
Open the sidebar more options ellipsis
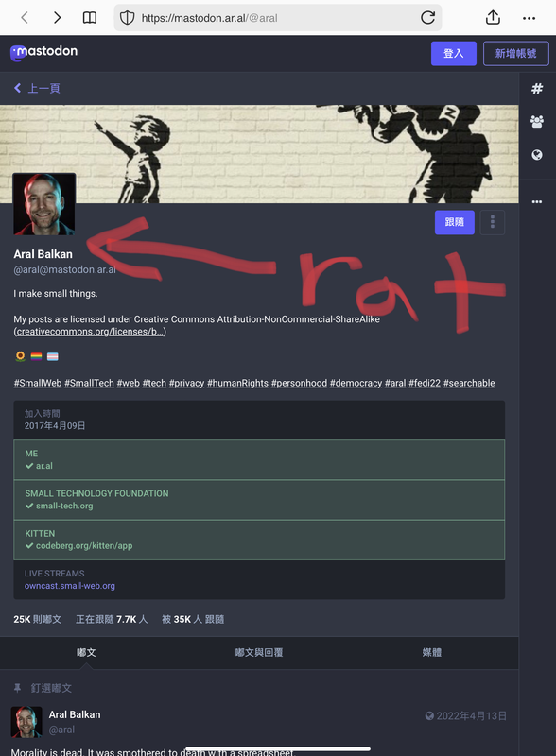point(537,201)
